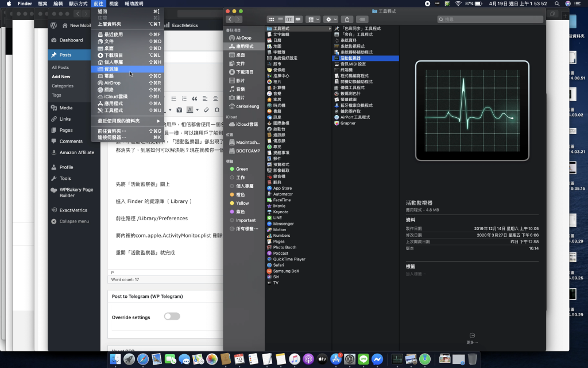The height and width of the screenshot is (368, 588).
Task: Click the Finder edit tags button
Action: click(x=362, y=19)
